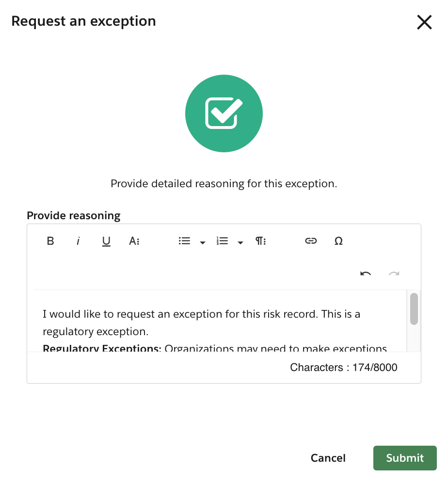Expand the bulleted list style dropdown
448x484 pixels.
click(x=203, y=242)
